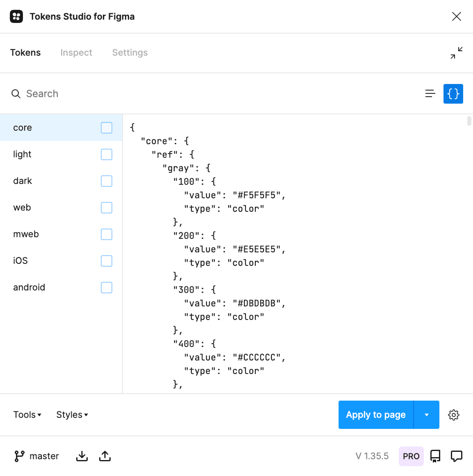Select the android token set row
This screenshot has height=476, width=473.
pos(61,287)
